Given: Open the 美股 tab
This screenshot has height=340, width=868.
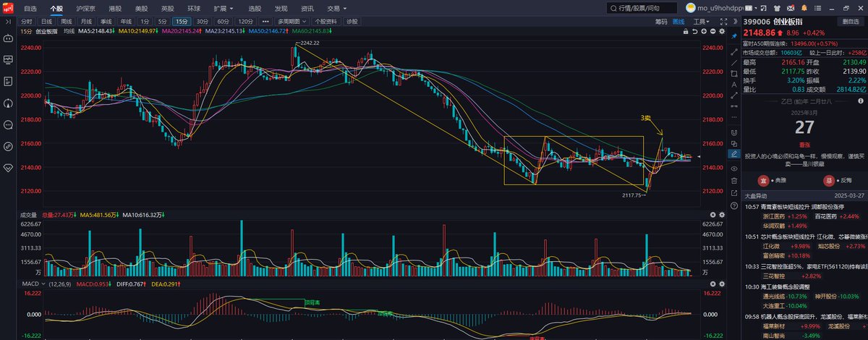Looking at the screenshot, I should tap(141, 8).
